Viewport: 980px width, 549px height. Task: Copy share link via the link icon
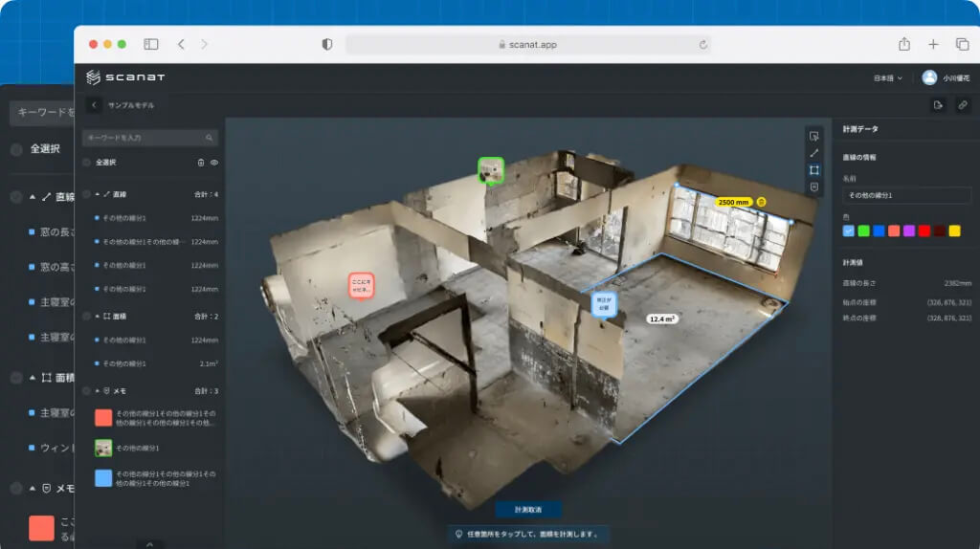tap(963, 105)
